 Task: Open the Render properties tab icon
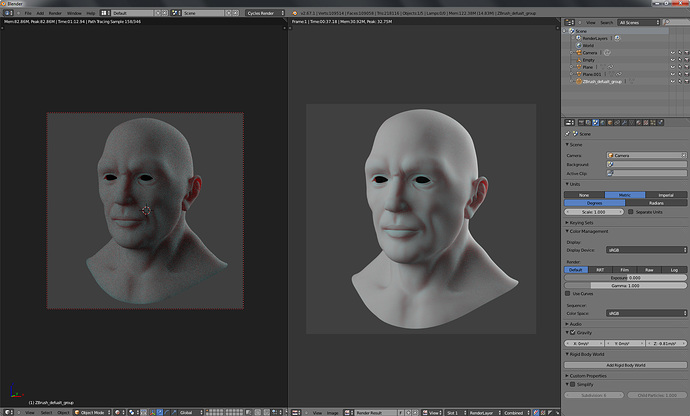[581, 123]
